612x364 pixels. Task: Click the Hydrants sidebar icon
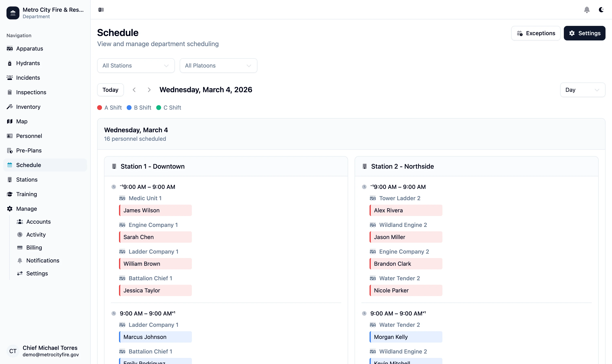pyautogui.click(x=10, y=63)
